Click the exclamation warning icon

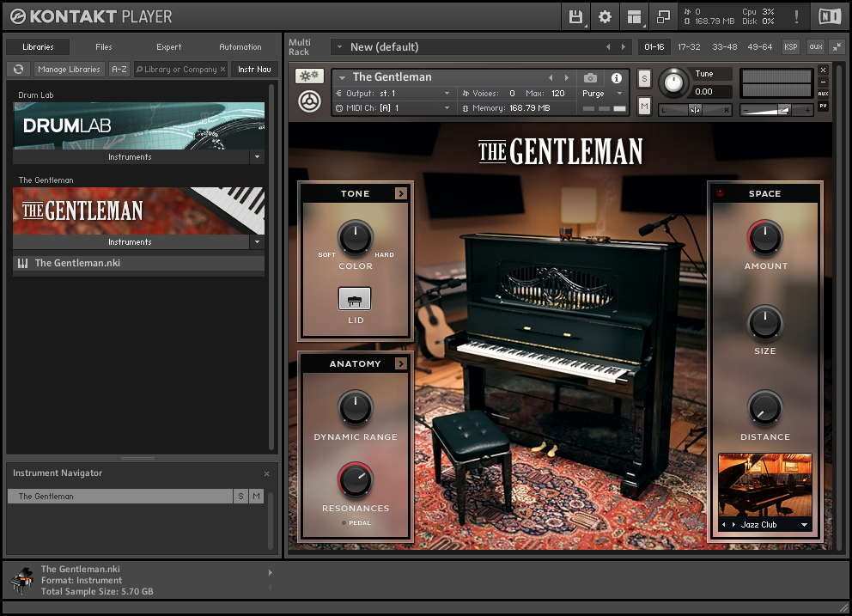(x=796, y=17)
